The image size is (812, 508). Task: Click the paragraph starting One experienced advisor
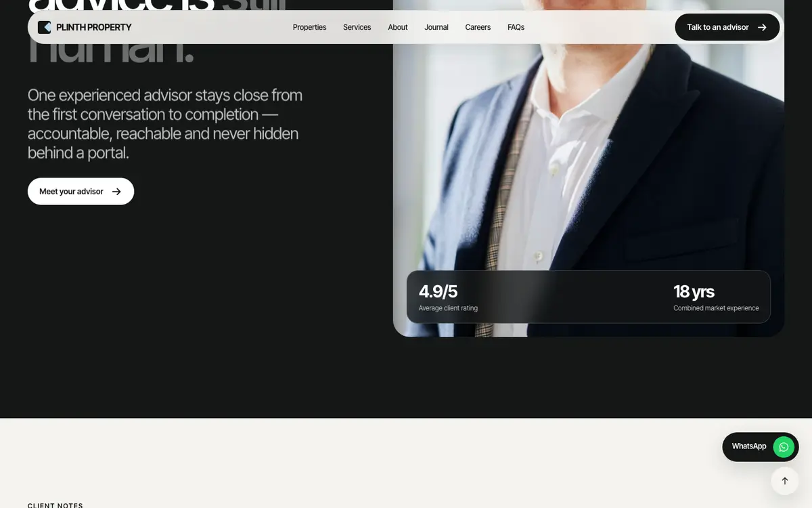click(x=165, y=124)
